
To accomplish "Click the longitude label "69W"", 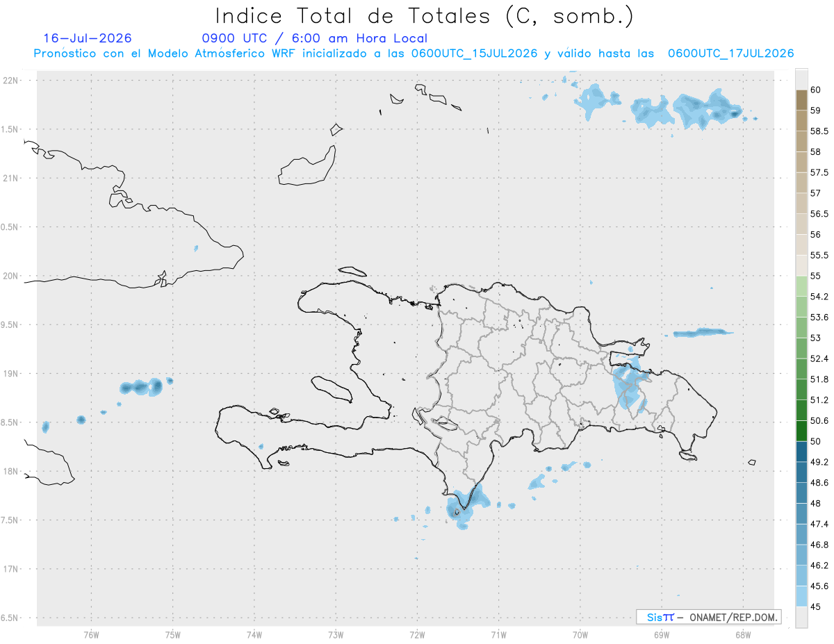I will coord(661,635).
